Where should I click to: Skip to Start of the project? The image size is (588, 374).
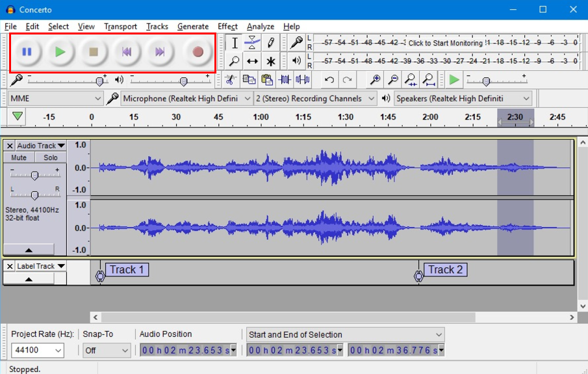click(x=127, y=52)
